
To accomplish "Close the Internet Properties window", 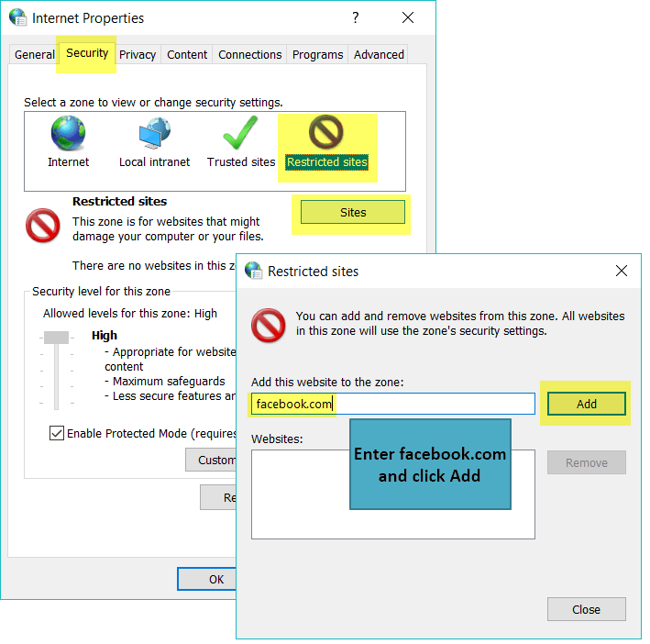I will click(x=408, y=17).
